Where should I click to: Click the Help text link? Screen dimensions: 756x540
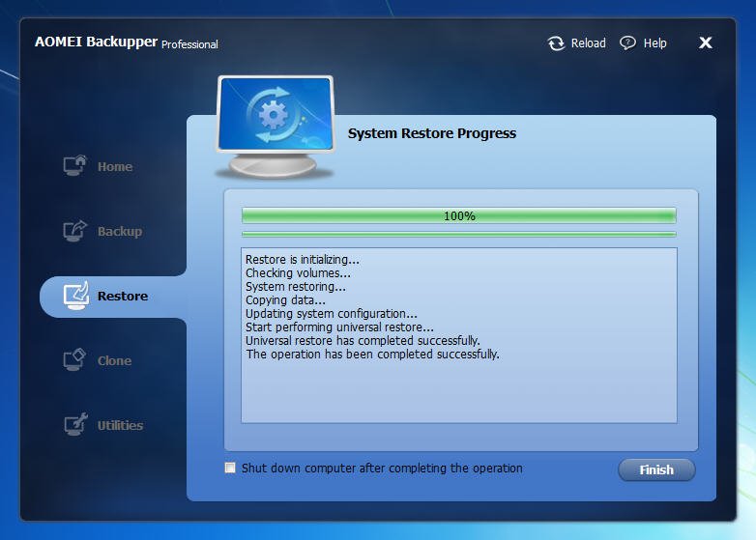click(x=654, y=43)
